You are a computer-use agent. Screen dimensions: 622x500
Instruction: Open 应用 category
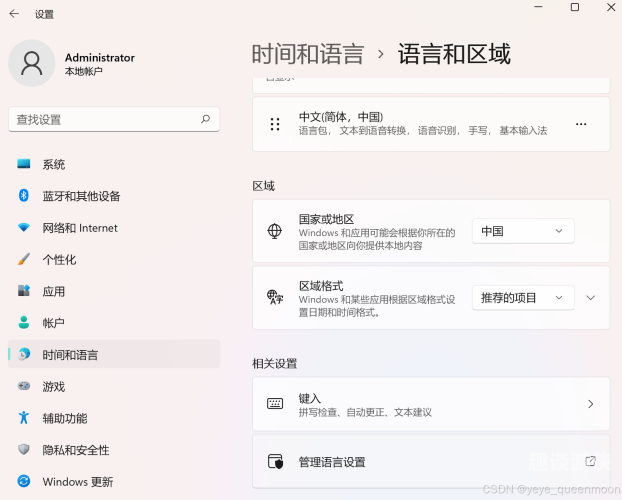pos(114,291)
